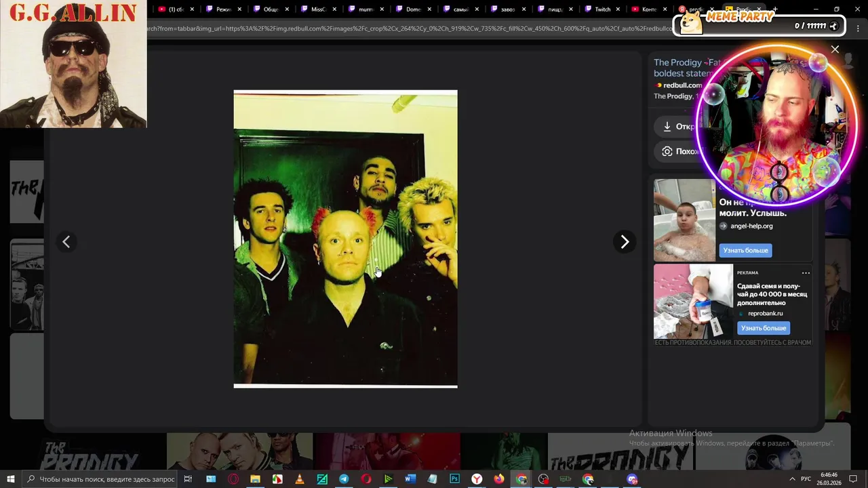Open the taskbar clock showing 6:46:46
Viewport: 868px width, 488px height.
point(829,479)
